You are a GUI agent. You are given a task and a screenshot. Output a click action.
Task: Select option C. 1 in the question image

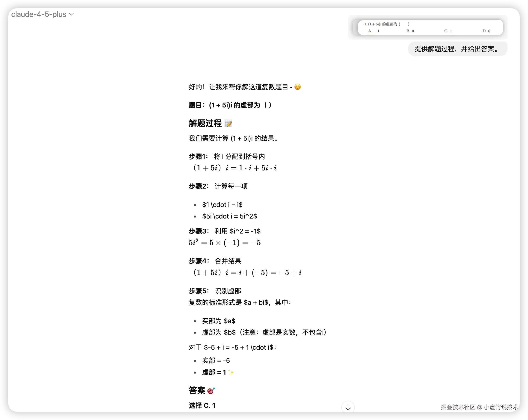click(448, 31)
